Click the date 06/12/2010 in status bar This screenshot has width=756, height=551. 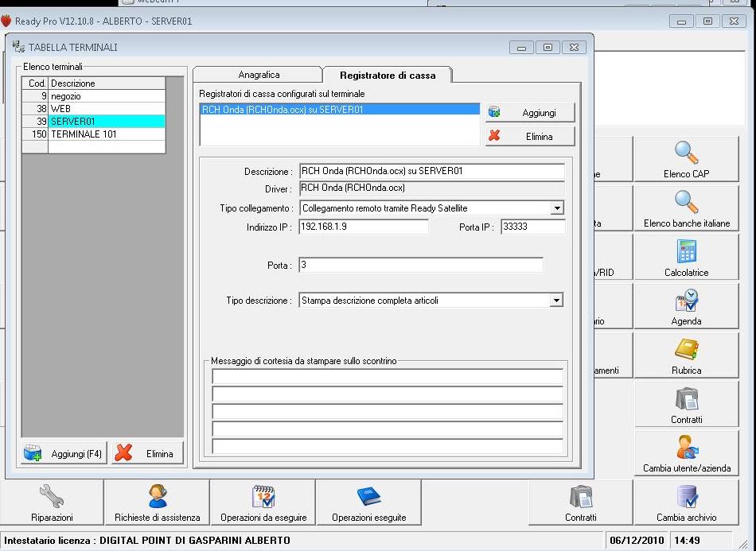pyautogui.click(x=637, y=541)
